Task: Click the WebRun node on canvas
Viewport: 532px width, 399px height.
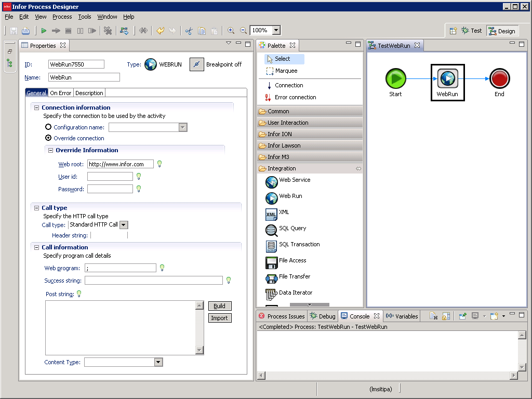Action: tap(447, 79)
